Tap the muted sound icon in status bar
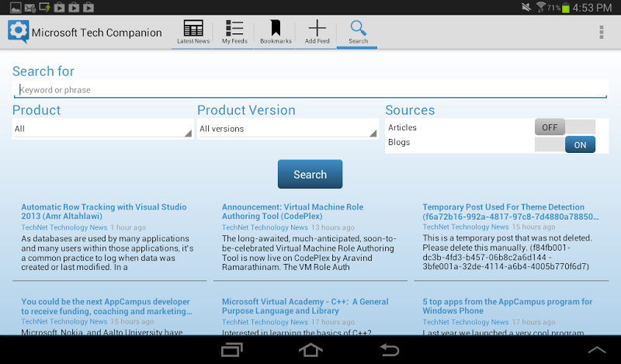Image resolution: width=621 pixels, height=364 pixels. [526, 7]
